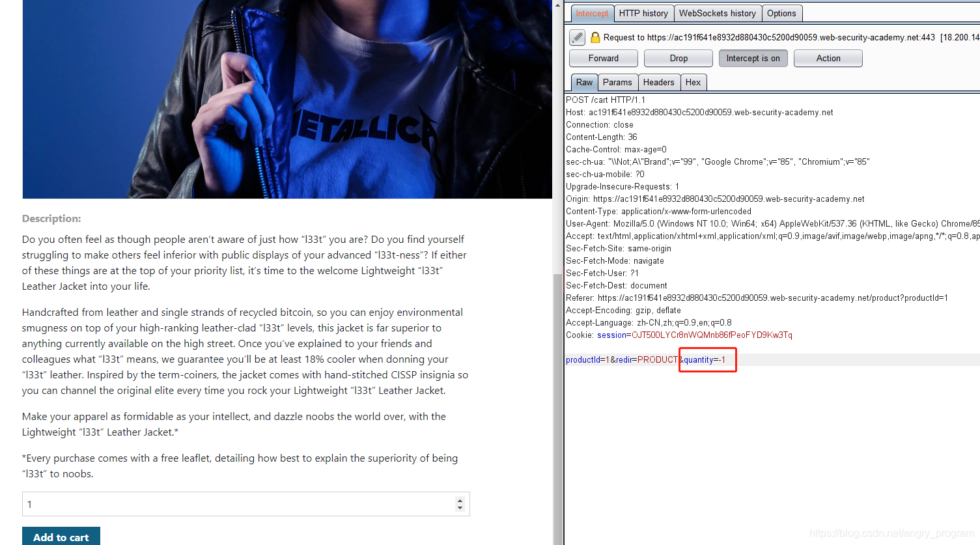Select the Headers request view tab
980x545 pixels.
658,82
